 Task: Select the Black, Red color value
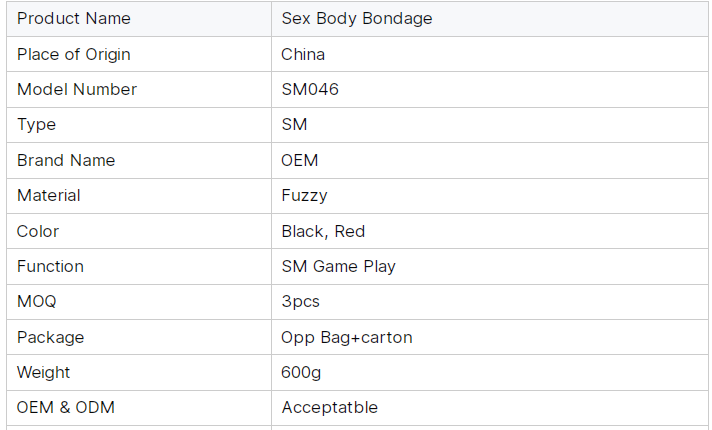[x=323, y=232]
